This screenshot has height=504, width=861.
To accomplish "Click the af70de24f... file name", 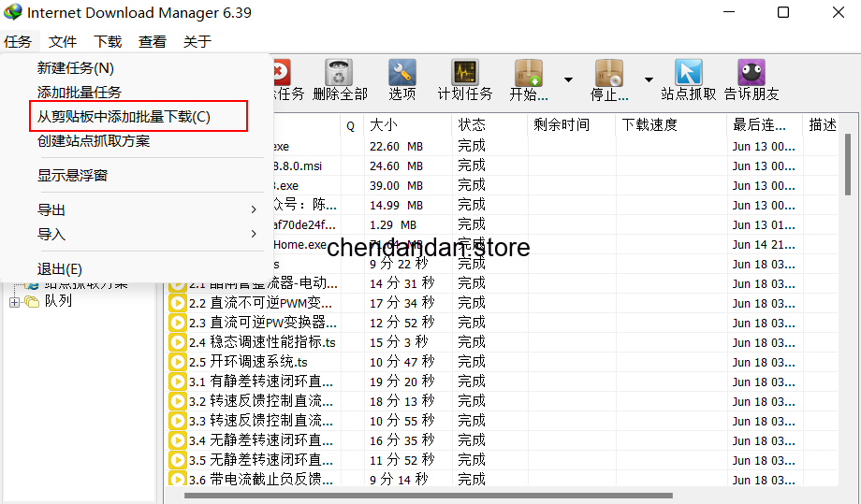I will pyautogui.click(x=304, y=224).
